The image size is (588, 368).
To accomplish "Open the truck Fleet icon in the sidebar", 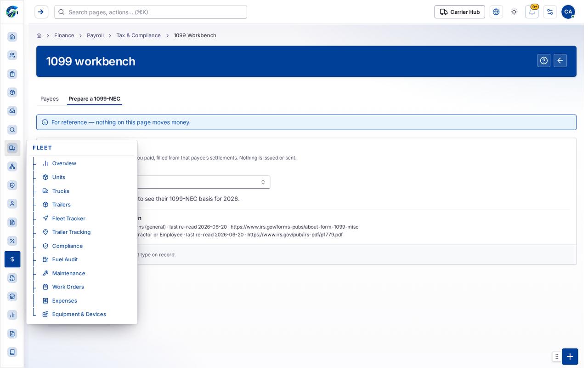I will [12, 148].
